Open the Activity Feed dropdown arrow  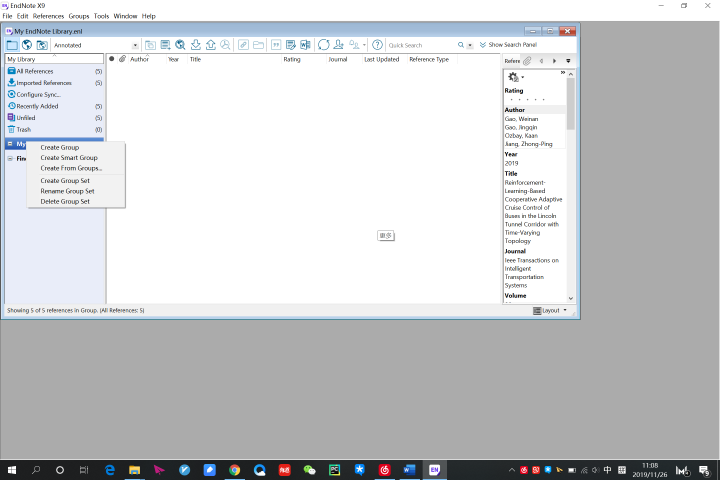364,45
